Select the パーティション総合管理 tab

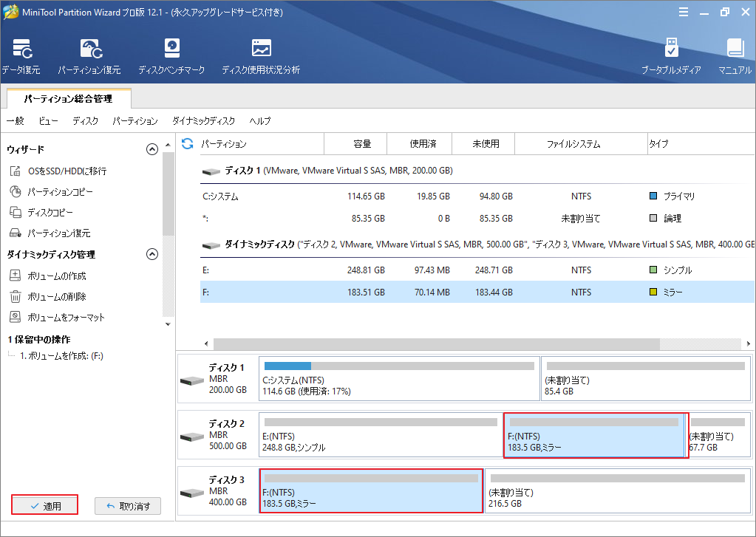[x=68, y=98]
